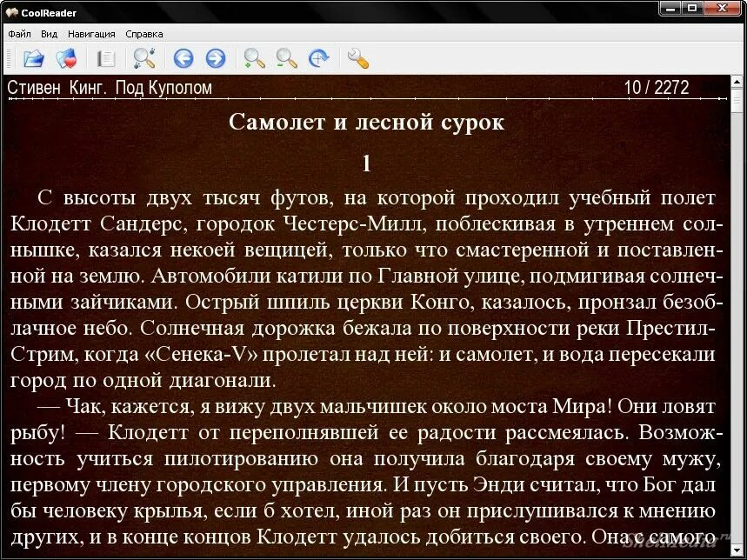
Task: Zoom out with the minus magnifier icon
Action: [x=286, y=58]
